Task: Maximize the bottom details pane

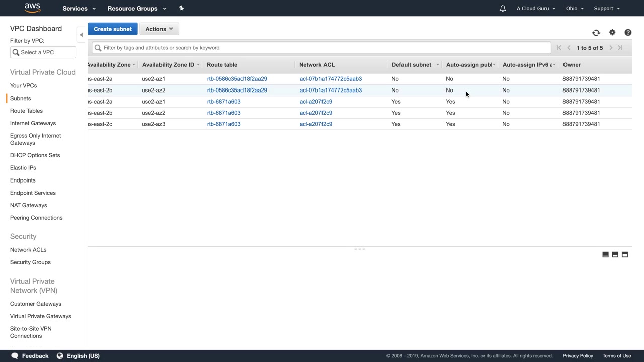Action: [x=625, y=255]
